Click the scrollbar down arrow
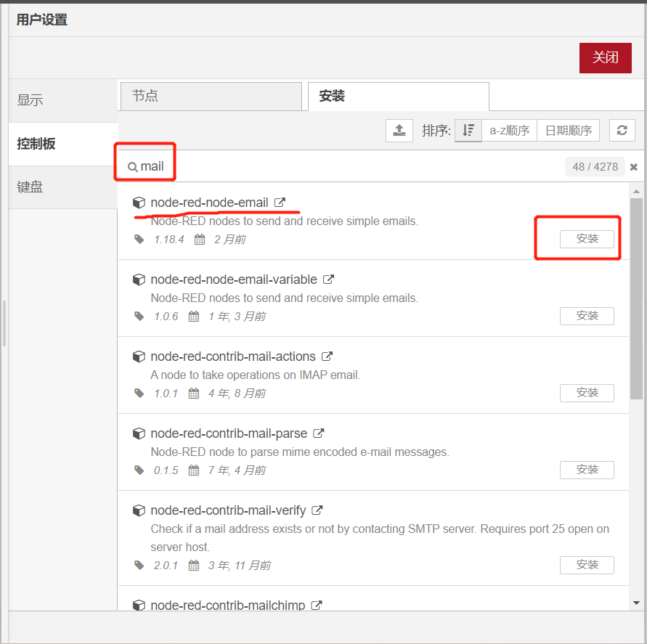The image size is (647, 644). [636, 603]
